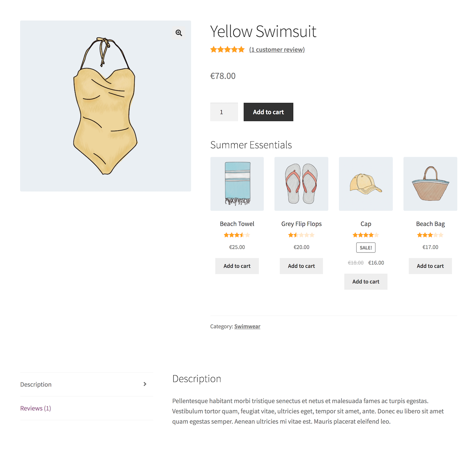Click the Cap product image
Image resolution: width=476 pixels, height=452 pixels.
pos(365,184)
